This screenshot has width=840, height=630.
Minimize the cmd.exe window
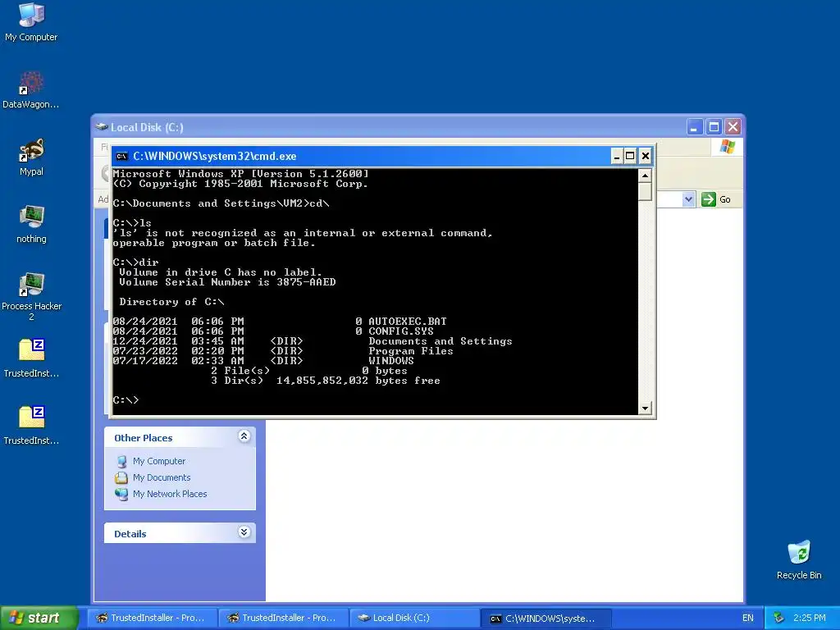[x=617, y=157]
